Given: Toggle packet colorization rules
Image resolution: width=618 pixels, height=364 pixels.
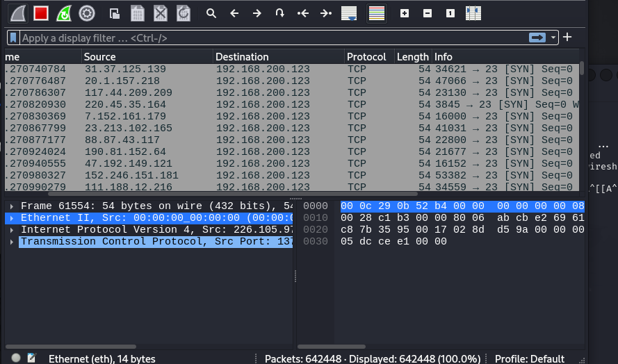Looking at the screenshot, I should 377,13.
